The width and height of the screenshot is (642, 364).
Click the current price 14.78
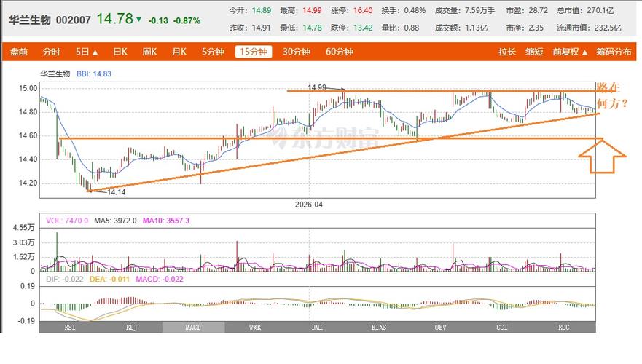pos(114,19)
